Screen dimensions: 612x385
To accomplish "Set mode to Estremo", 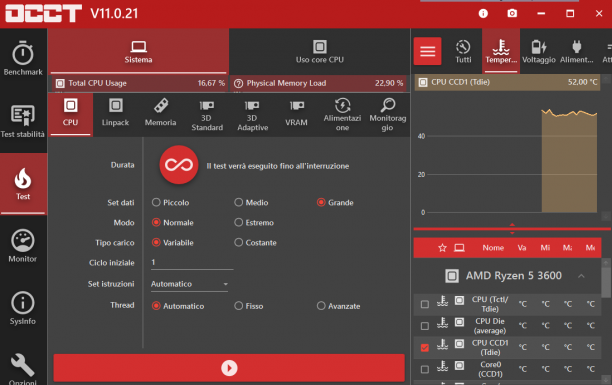I will [254, 222].
